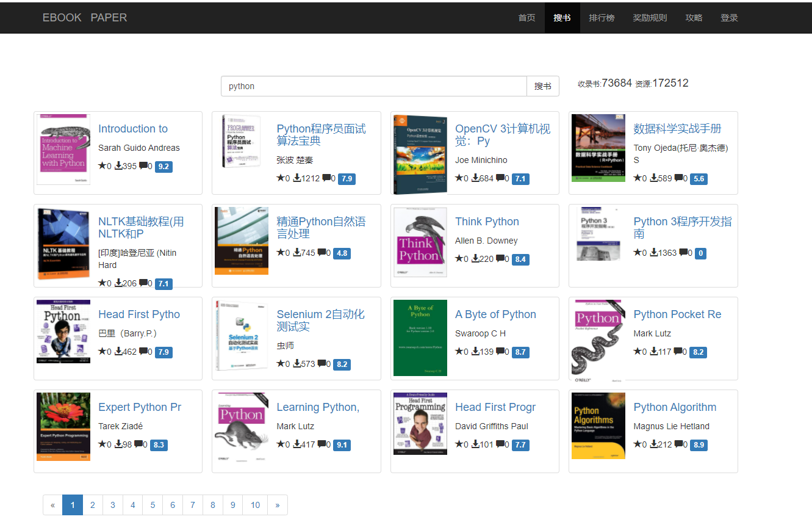The image size is (812, 522).
Task: Focus the python search text field
Action: pos(373,86)
